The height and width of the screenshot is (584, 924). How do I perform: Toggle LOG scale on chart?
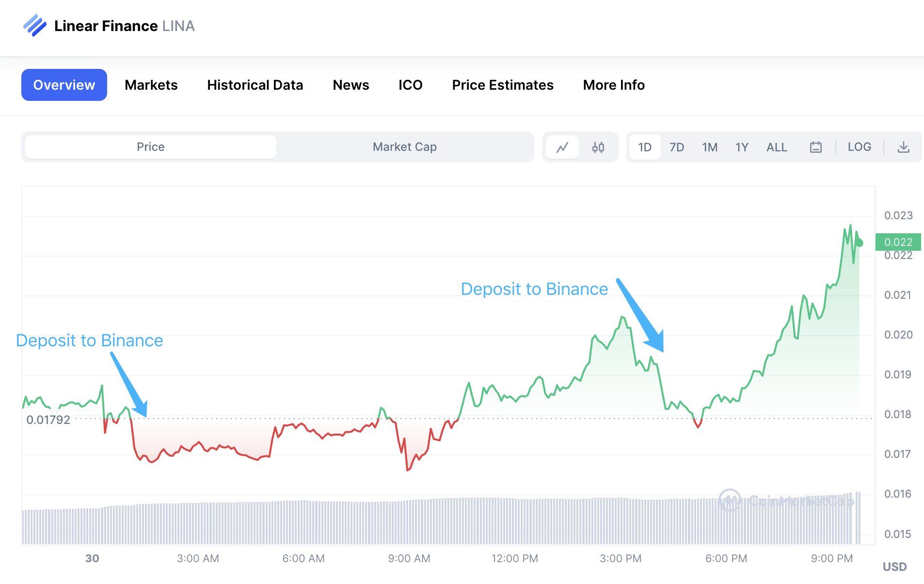(859, 147)
